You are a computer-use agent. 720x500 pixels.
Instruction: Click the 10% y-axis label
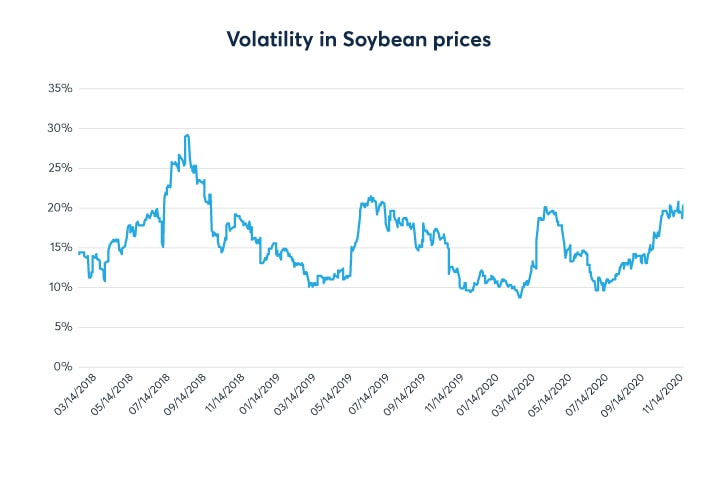click(x=60, y=287)
